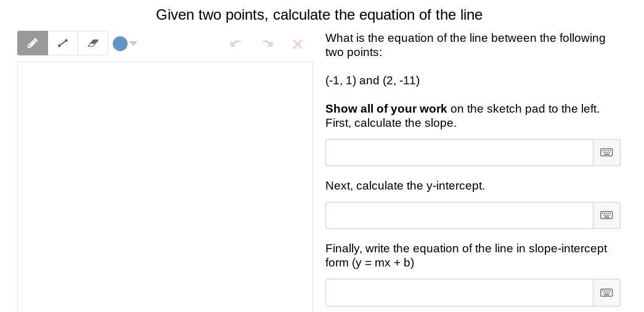Click the given points (-1, 1) and (2, -11)
Screen dimensions: 644x312
372,81
